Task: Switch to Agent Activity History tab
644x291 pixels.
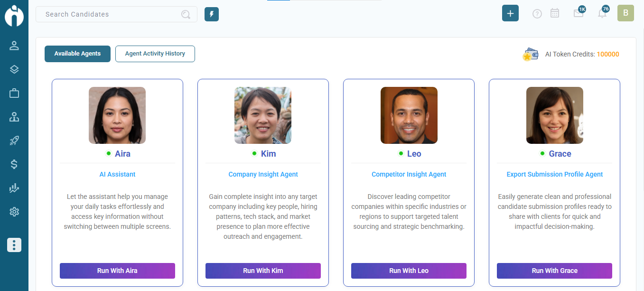Action: pos(155,54)
